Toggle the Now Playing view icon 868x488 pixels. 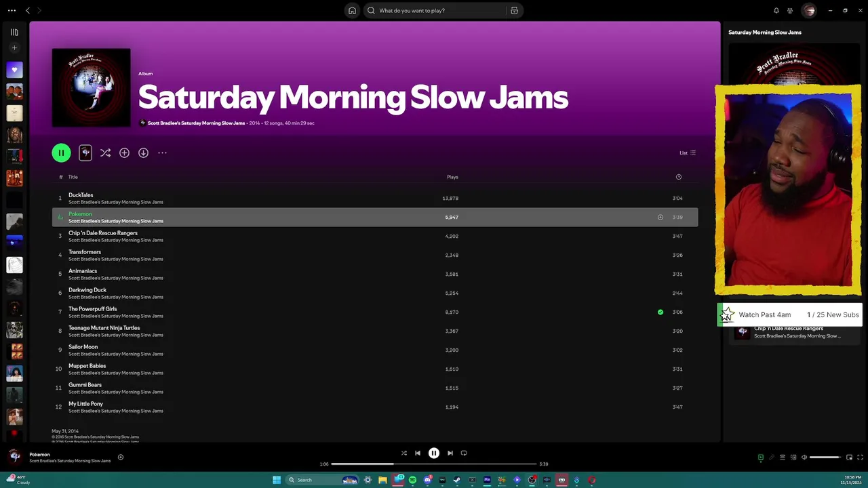click(760, 457)
